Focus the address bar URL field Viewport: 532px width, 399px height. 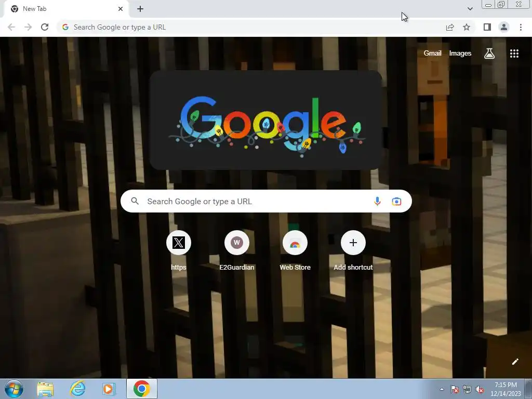pyautogui.click(x=251, y=27)
